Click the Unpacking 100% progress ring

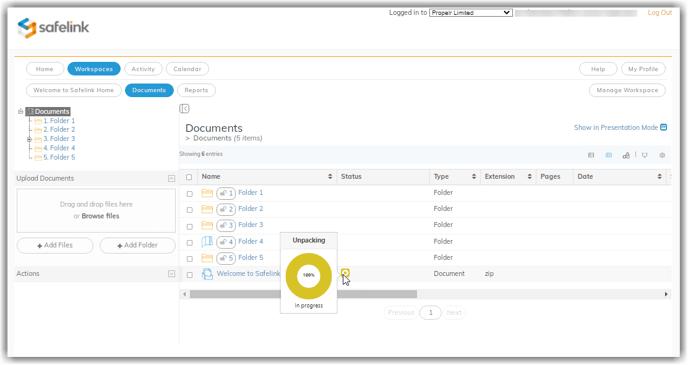click(309, 276)
